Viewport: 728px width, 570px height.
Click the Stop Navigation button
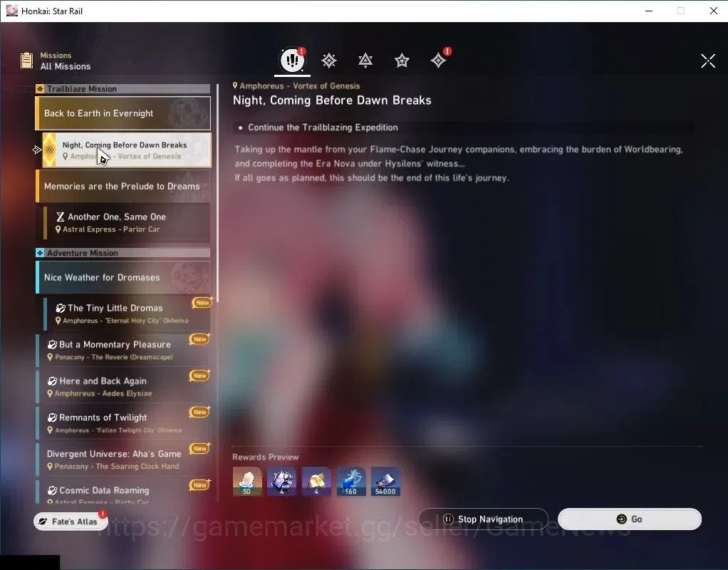(484, 519)
